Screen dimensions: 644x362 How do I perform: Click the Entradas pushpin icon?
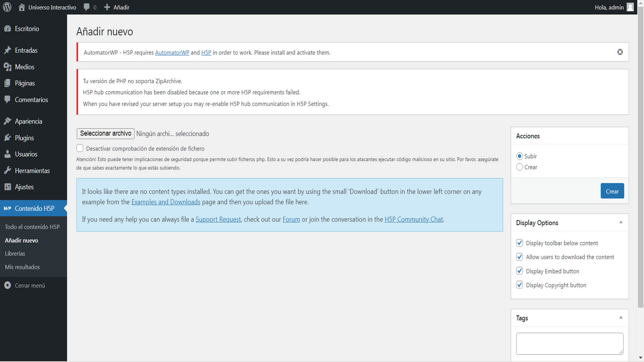(x=7, y=50)
